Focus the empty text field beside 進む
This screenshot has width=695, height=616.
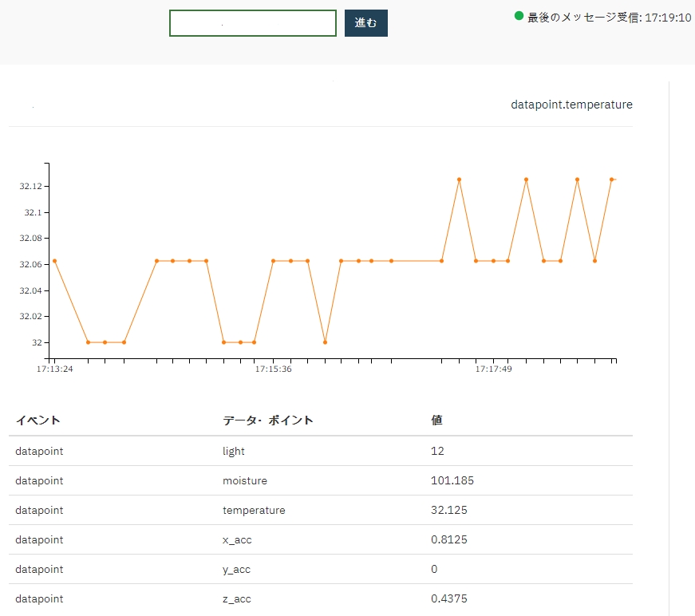[252, 23]
